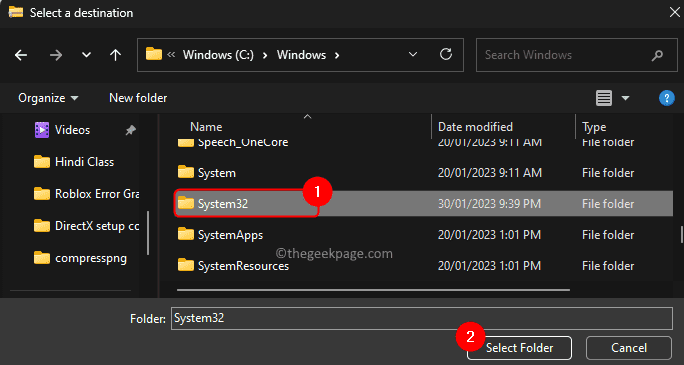684x365 pixels.
Task: Open compresspng in the sidebar
Action: [81, 259]
